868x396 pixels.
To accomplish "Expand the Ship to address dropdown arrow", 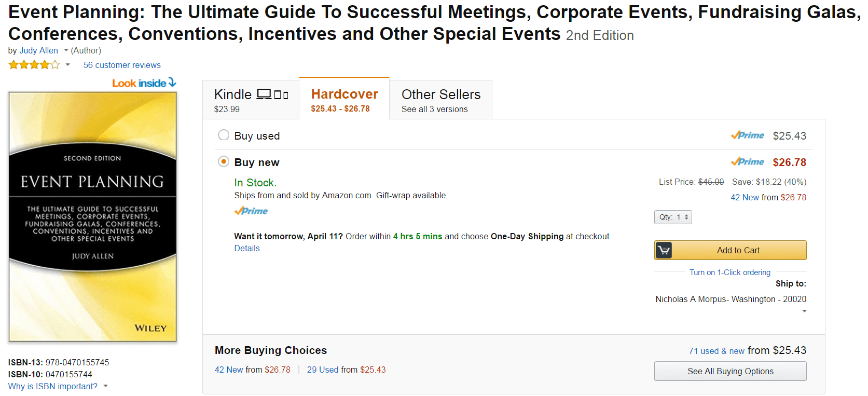I will pyautogui.click(x=804, y=311).
